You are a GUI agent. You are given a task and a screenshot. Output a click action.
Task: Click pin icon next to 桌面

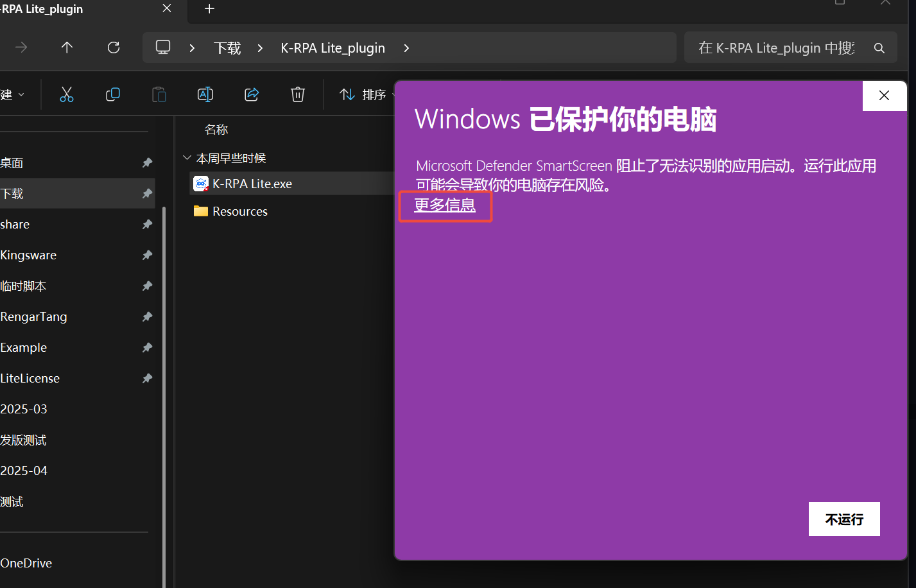point(147,163)
